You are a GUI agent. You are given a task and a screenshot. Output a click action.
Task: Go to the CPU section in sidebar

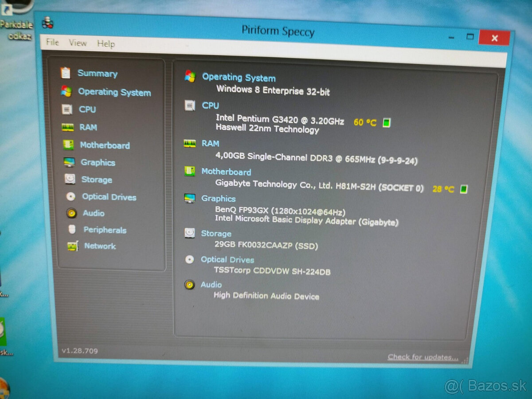point(87,110)
